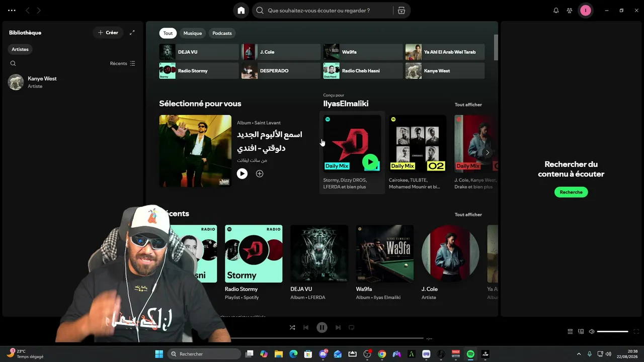Click the Bibliothèque heading
The height and width of the screenshot is (362, 644).
coord(25,33)
